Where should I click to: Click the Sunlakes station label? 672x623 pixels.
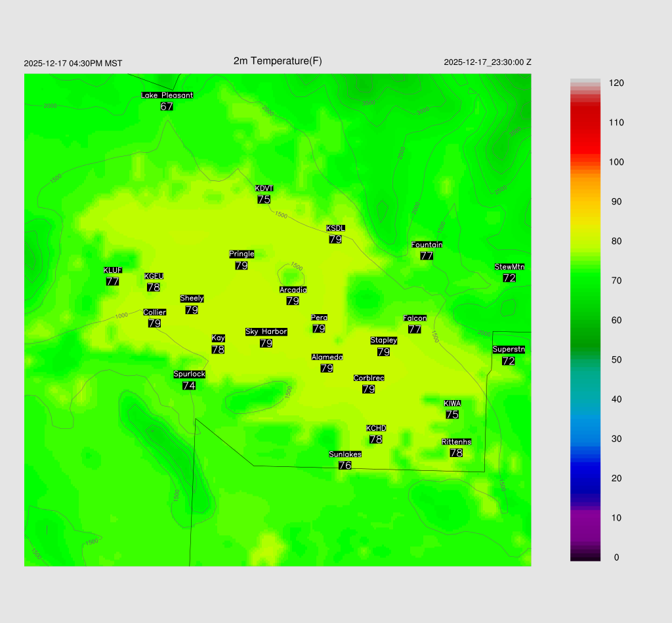[x=345, y=454]
